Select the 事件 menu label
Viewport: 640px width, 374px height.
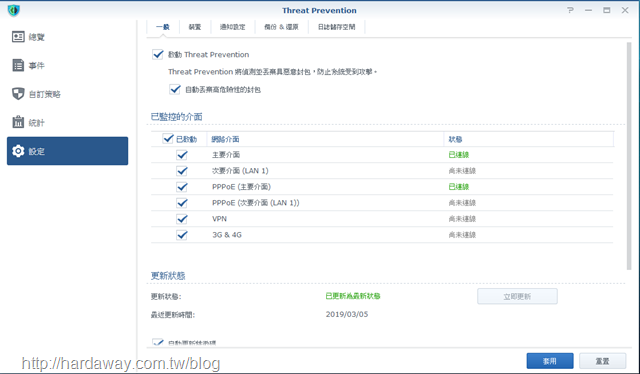pos(36,65)
